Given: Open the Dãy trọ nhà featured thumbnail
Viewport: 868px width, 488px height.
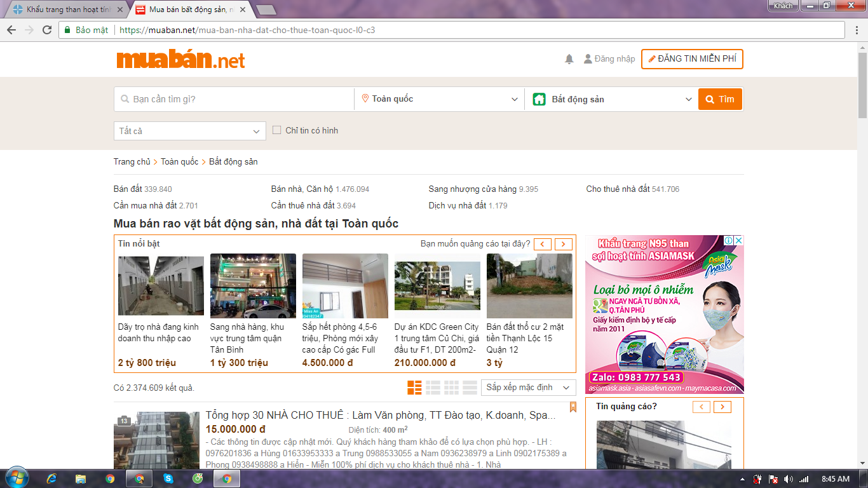Looking at the screenshot, I should pyautogui.click(x=161, y=286).
